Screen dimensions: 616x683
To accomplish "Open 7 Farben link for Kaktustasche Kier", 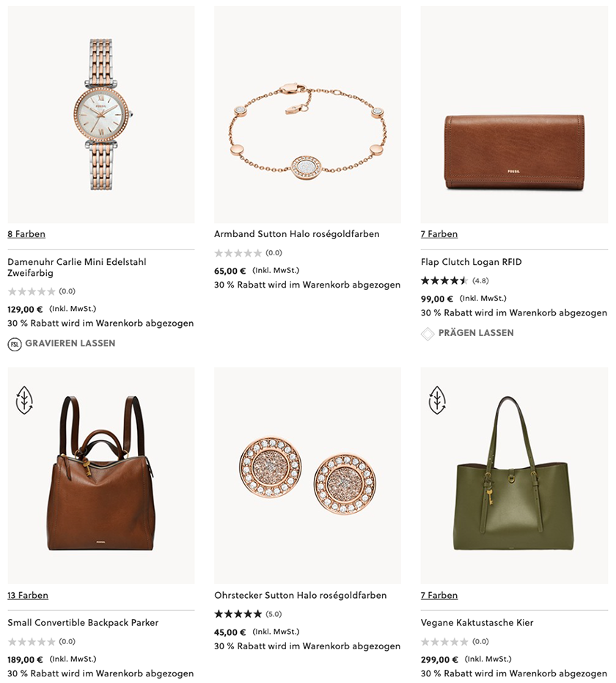I will click(439, 595).
